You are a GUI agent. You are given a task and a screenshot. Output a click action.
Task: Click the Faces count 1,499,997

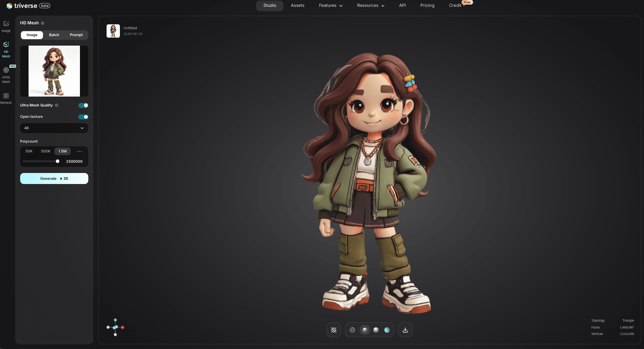click(x=627, y=327)
